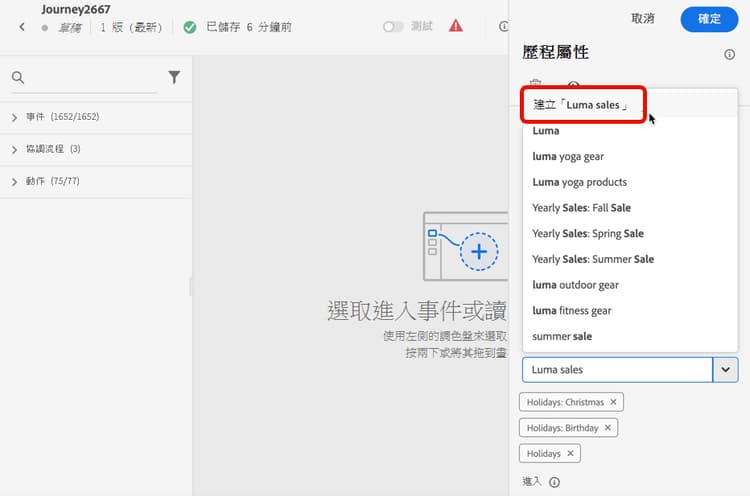The image size is (750, 496).
Task: Choose Luma yoga products from list
Action: [630, 182]
